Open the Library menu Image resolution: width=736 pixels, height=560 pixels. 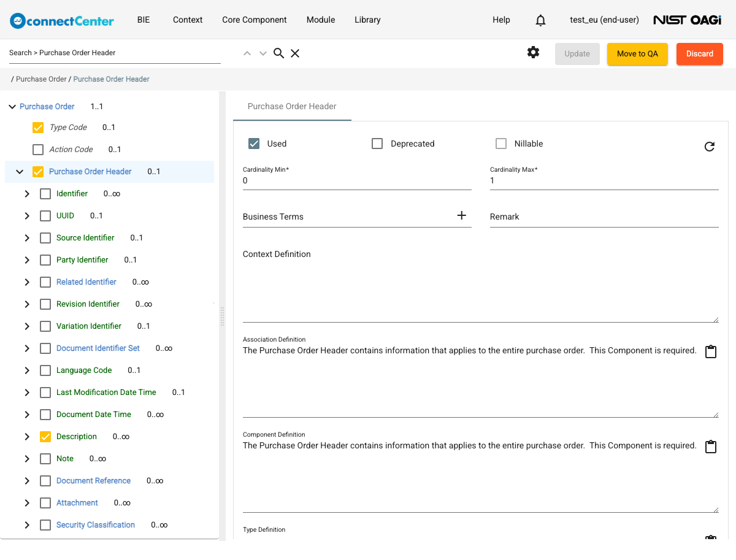367,20
